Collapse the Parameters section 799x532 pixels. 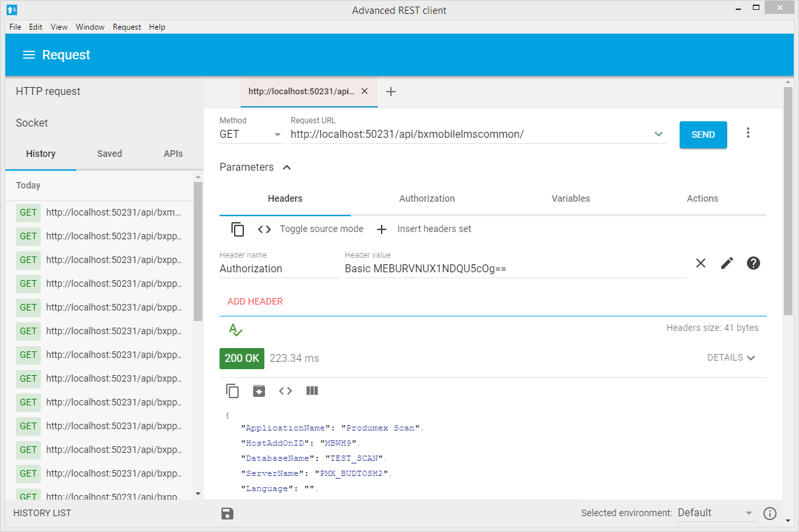[287, 167]
